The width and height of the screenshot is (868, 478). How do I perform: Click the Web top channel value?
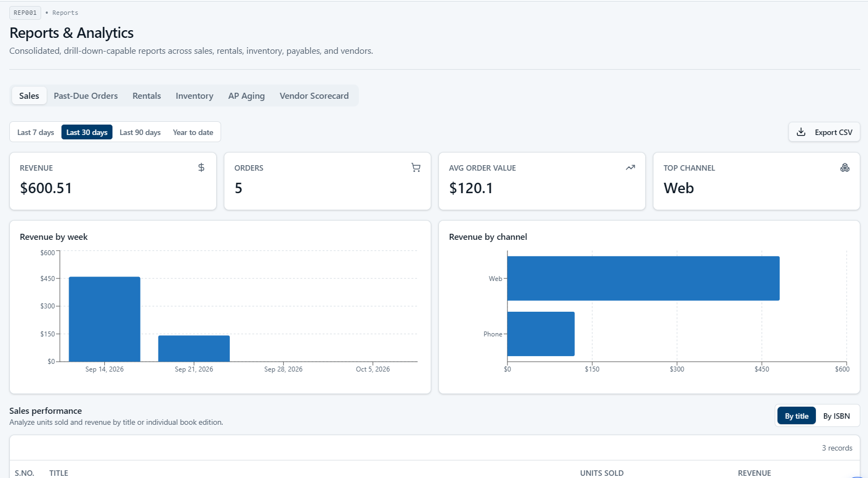679,188
